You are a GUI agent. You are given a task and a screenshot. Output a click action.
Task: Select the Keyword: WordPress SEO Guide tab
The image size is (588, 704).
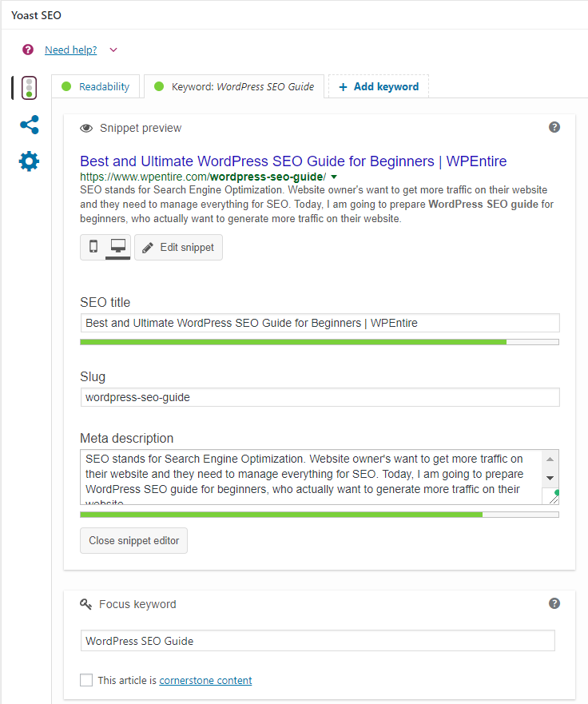point(234,86)
